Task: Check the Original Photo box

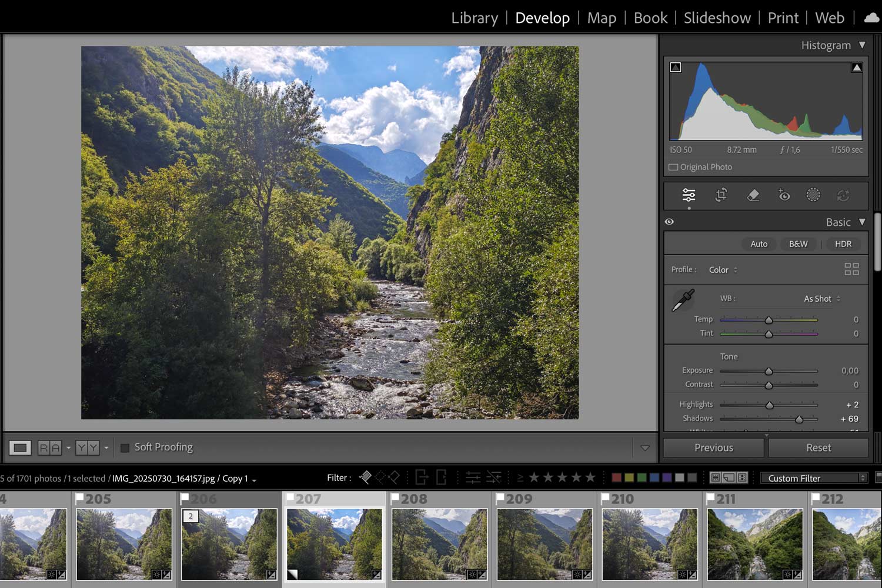Action: (x=674, y=167)
